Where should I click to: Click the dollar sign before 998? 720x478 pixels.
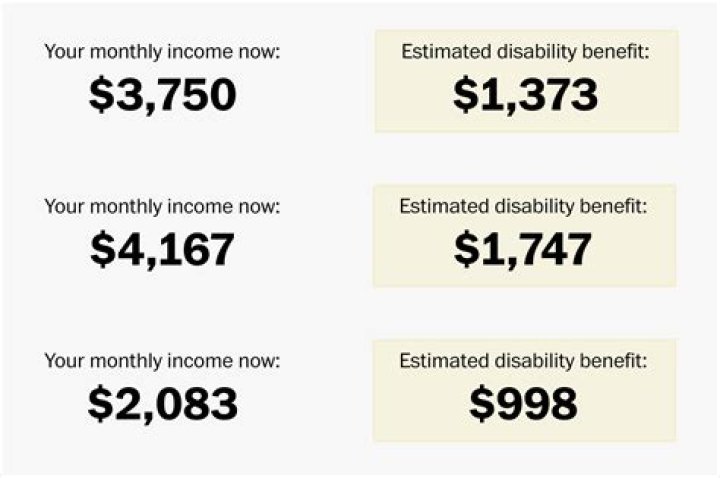point(482,404)
